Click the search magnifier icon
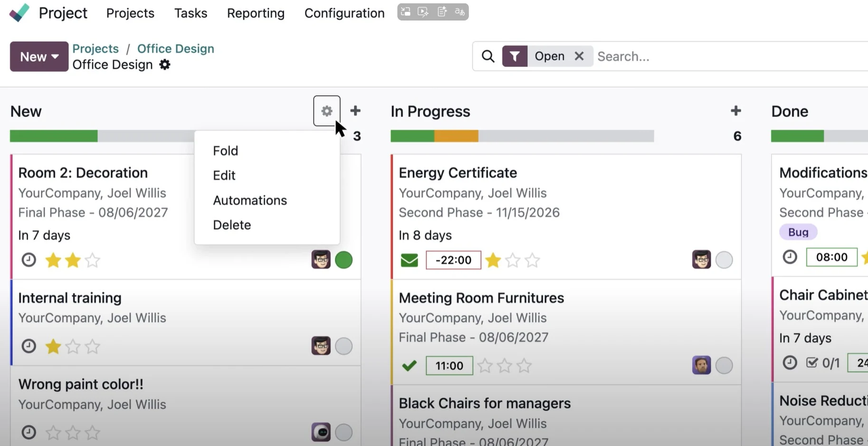Screen dimensions: 868x446 (x=487, y=56)
